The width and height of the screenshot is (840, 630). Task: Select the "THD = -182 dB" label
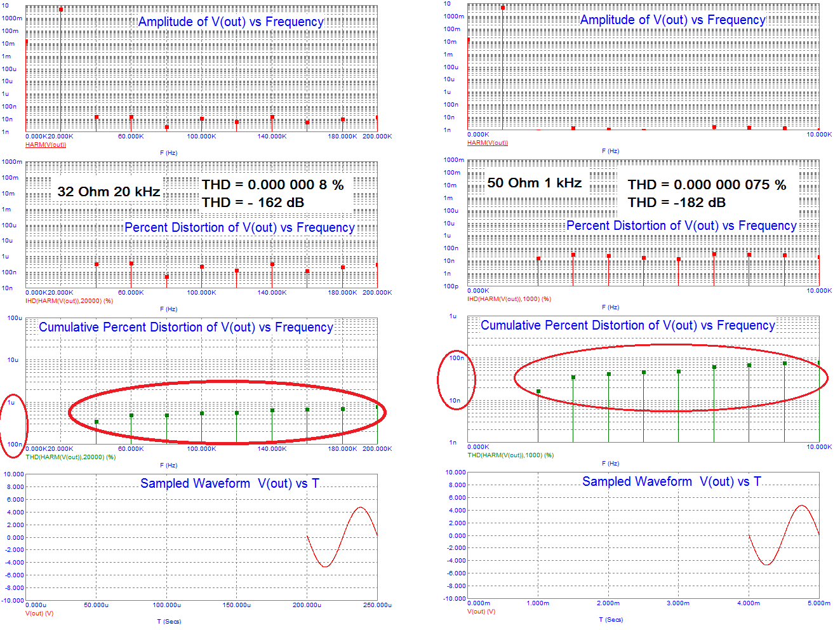[x=677, y=203]
